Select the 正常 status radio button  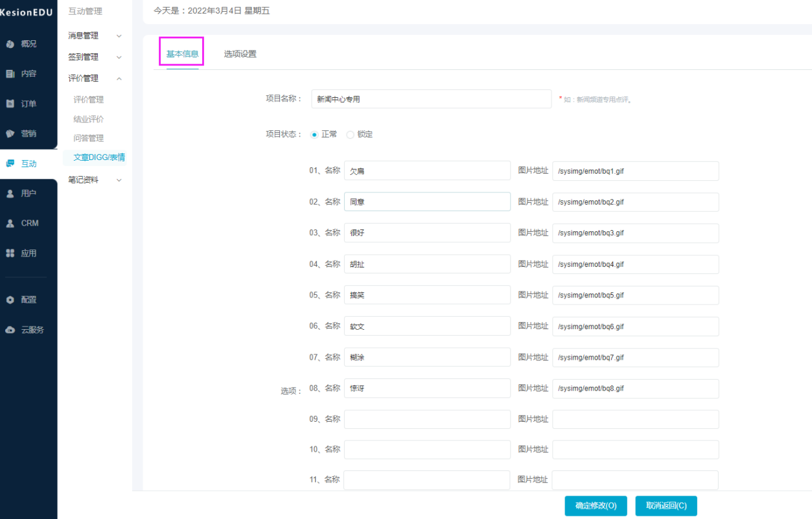click(x=314, y=135)
